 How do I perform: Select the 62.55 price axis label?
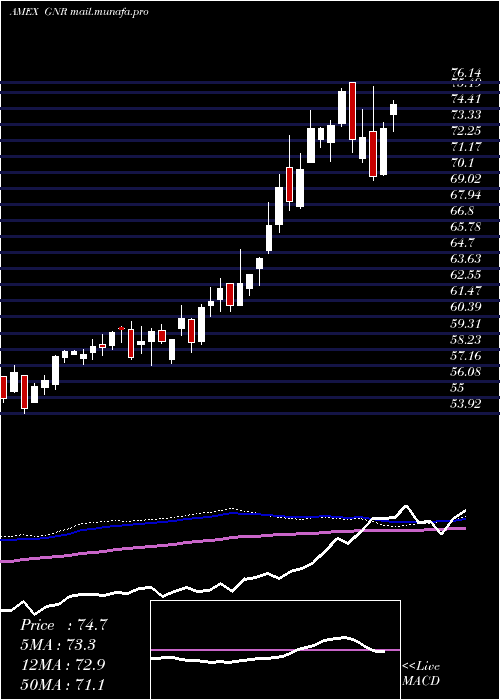point(467,275)
